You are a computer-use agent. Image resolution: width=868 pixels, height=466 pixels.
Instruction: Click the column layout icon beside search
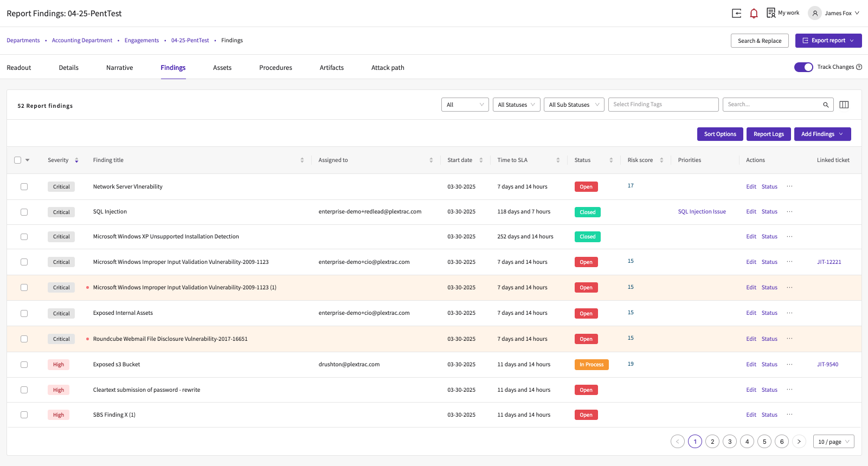click(844, 105)
